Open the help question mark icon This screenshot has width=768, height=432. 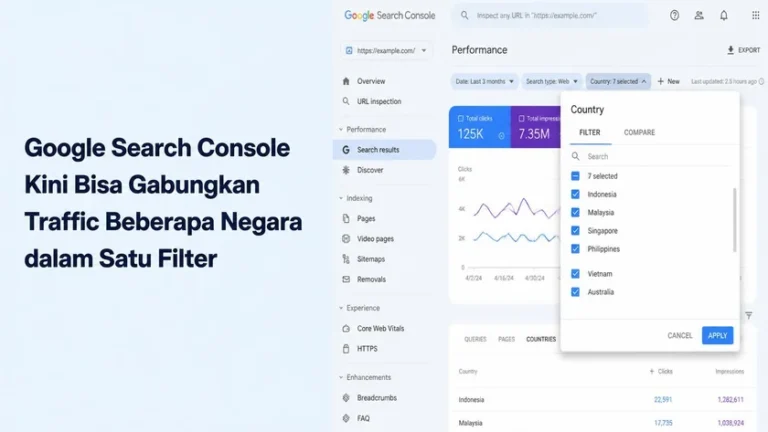(x=674, y=16)
